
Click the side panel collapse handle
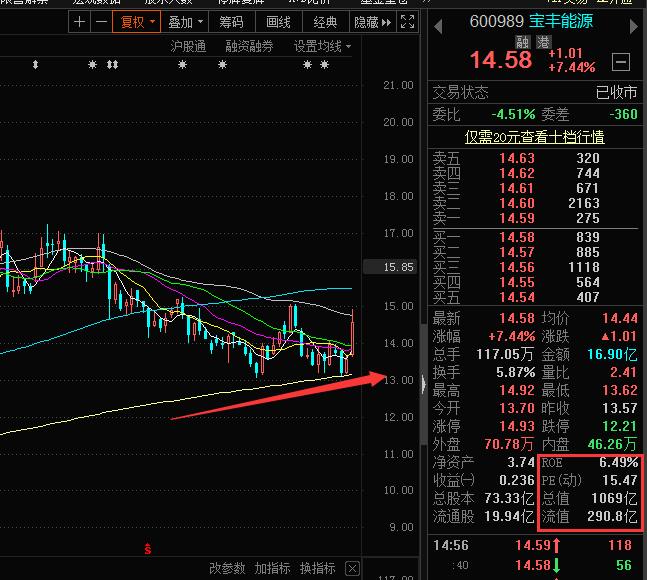point(424,384)
